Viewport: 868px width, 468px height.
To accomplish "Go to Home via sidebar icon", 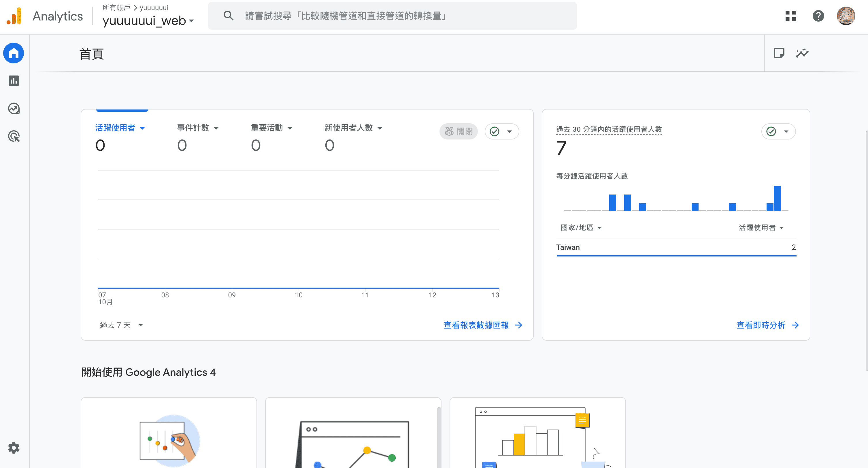I will pos(14,53).
